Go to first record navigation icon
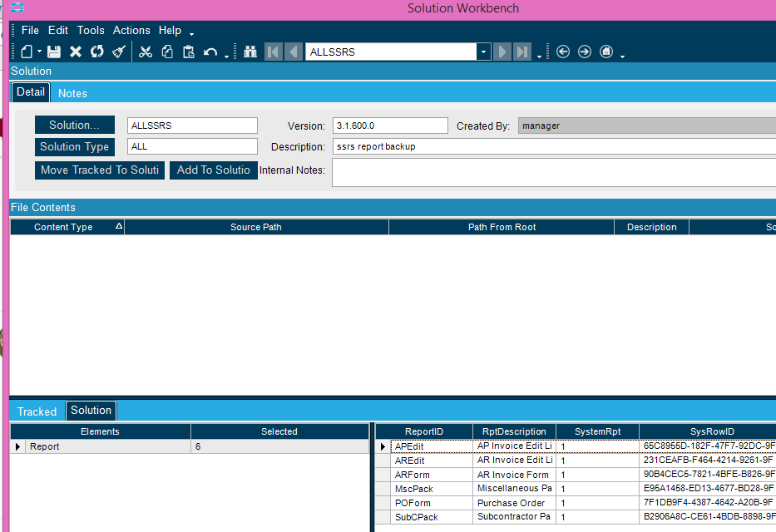This screenshot has height=532, width=776. point(273,52)
